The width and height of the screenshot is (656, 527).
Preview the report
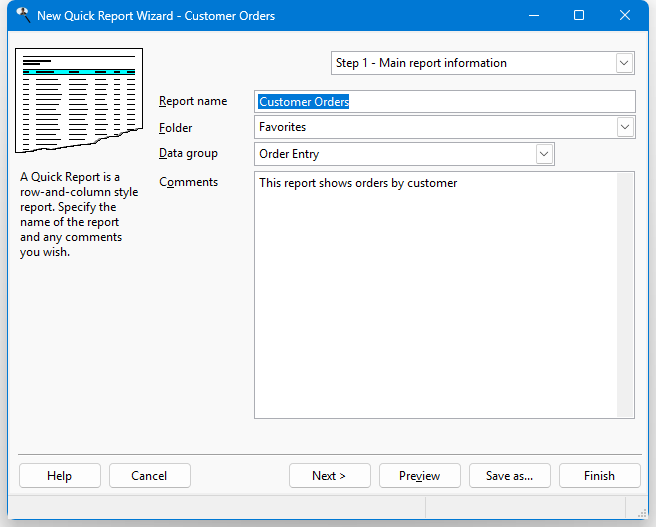coord(419,476)
